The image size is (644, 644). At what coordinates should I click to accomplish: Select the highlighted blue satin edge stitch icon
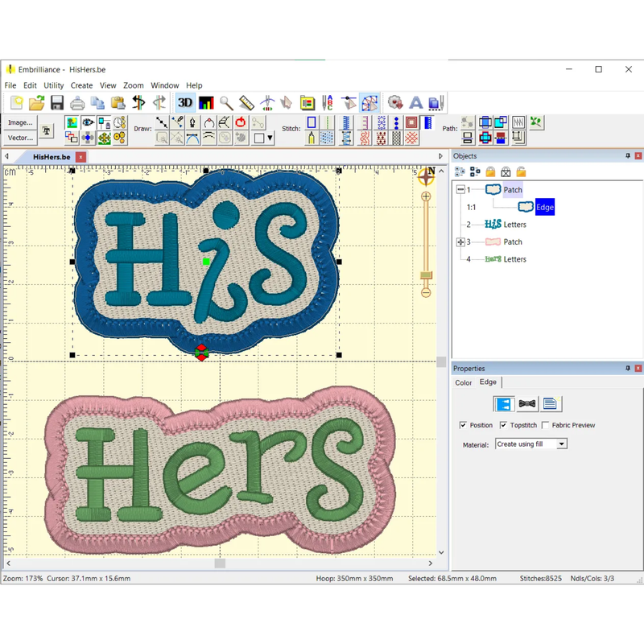pos(428,122)
